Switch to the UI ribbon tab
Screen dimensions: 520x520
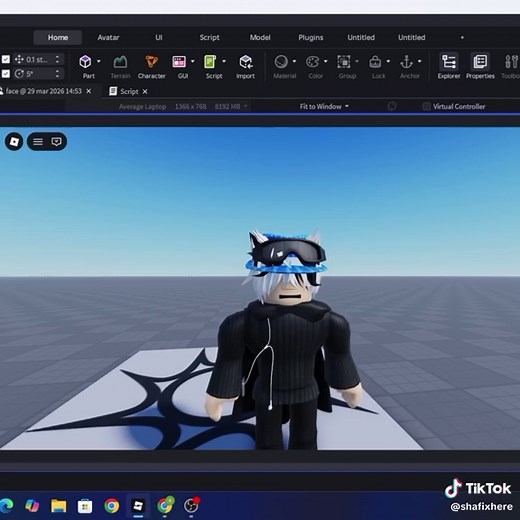coord(159,37)
